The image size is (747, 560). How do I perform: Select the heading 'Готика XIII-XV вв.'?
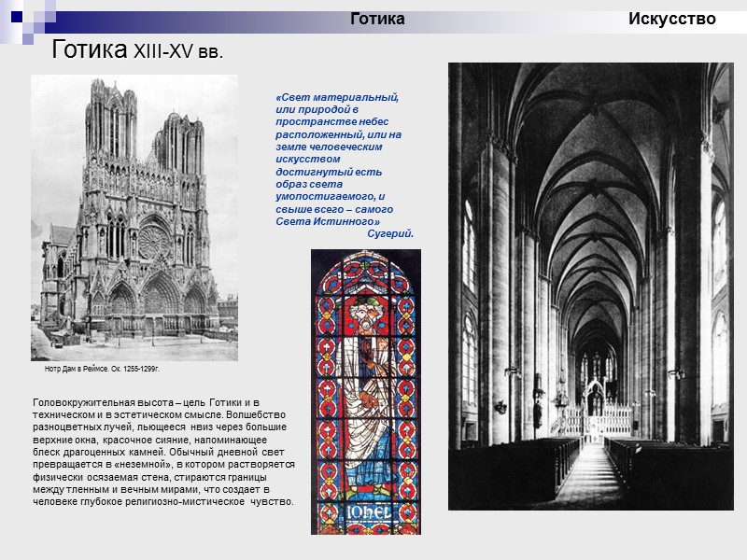pyautogui.click(x=137, y=49)
